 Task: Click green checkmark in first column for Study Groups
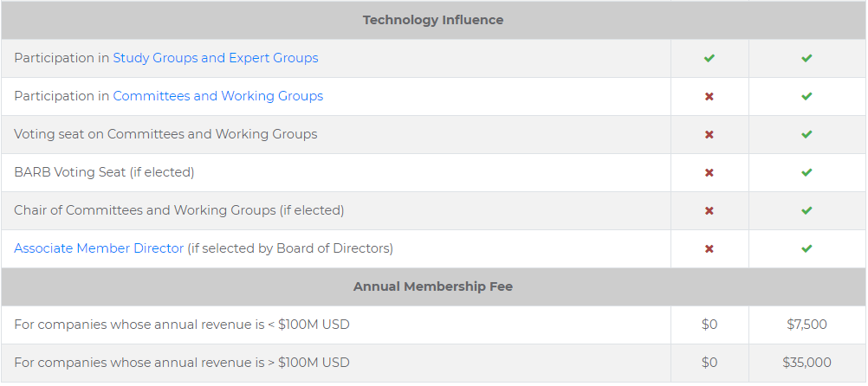coord(709,58)
